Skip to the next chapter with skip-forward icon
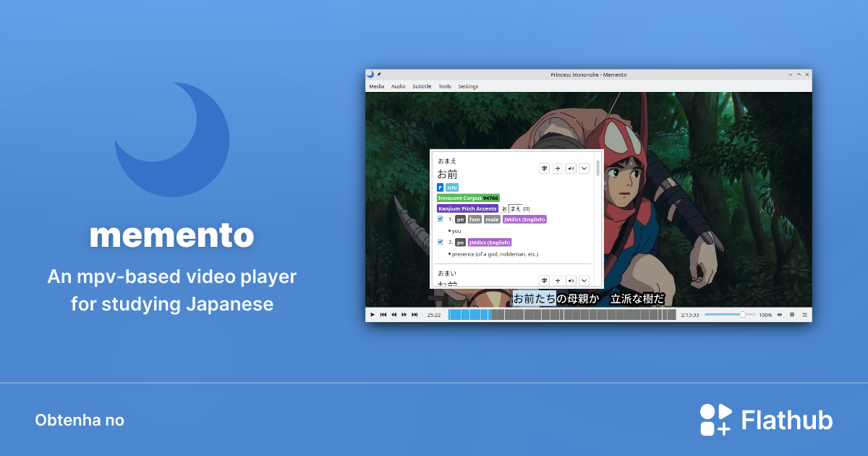Screen dimensions: 868x456 pos(413,314)
